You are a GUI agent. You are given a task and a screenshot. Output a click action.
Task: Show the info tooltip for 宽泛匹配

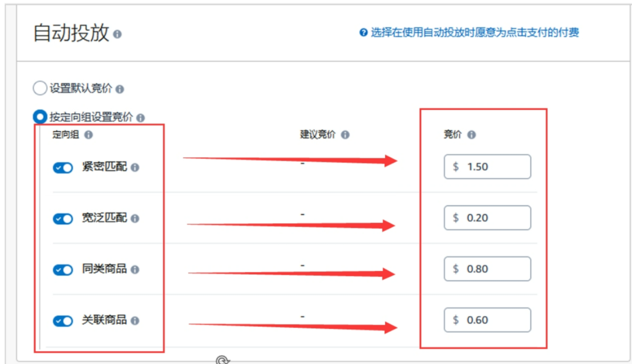coord(135,218)
